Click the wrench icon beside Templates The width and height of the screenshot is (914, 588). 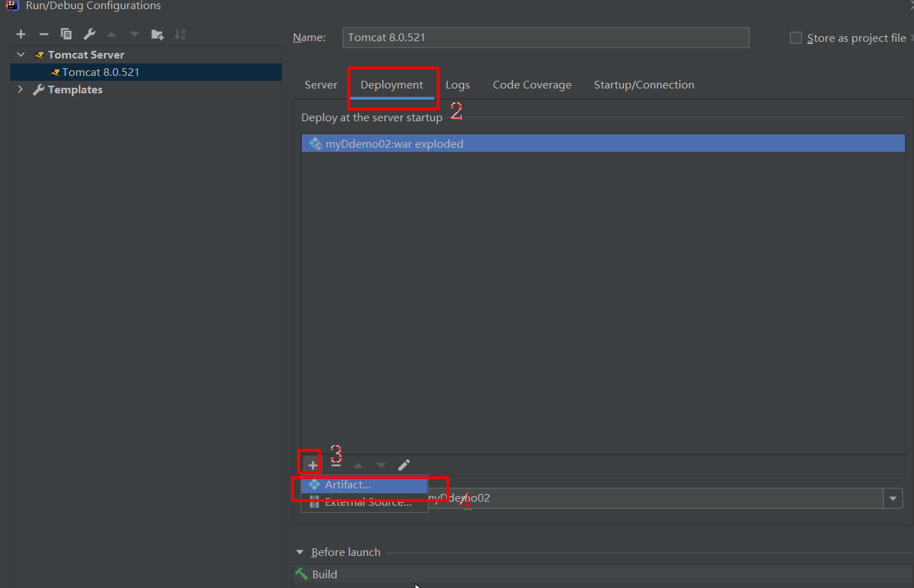click(39, 89)
